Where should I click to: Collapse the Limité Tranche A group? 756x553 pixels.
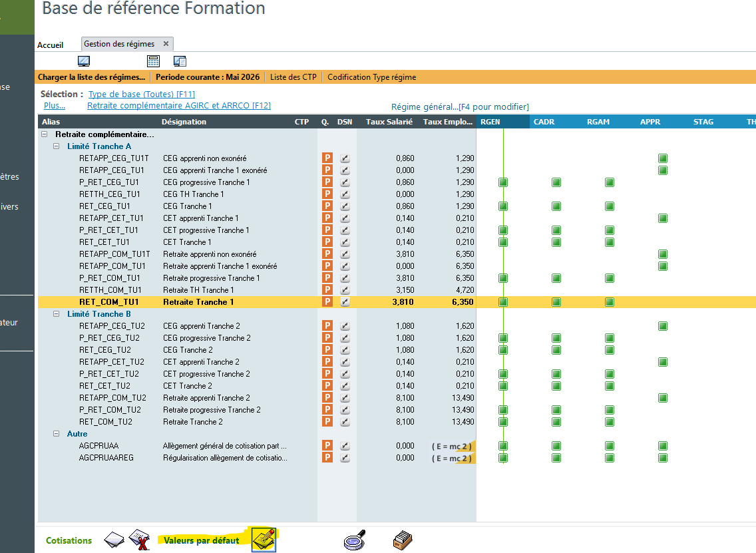(x=56, y=146)
